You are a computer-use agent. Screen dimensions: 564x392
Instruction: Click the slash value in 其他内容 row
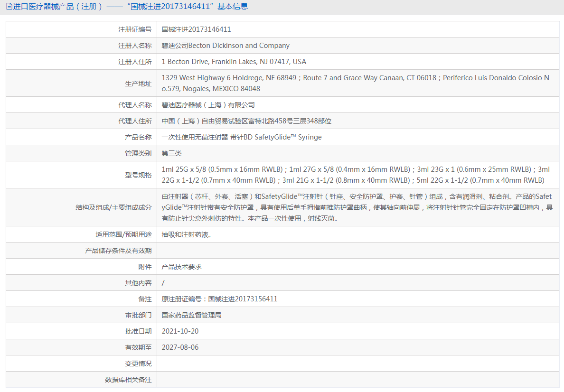pos(163,283)
